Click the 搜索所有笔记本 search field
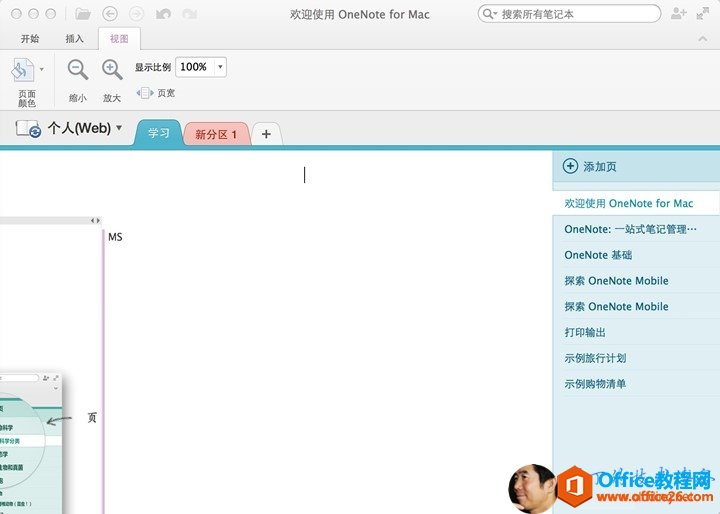This screenshot has width=720, height=514. click(570, 14)
